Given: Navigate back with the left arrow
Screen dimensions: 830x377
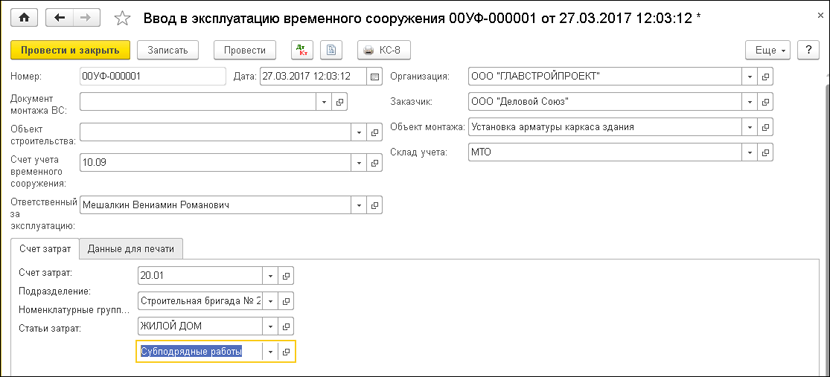Looking at the screenshot, I should point(59,17).
